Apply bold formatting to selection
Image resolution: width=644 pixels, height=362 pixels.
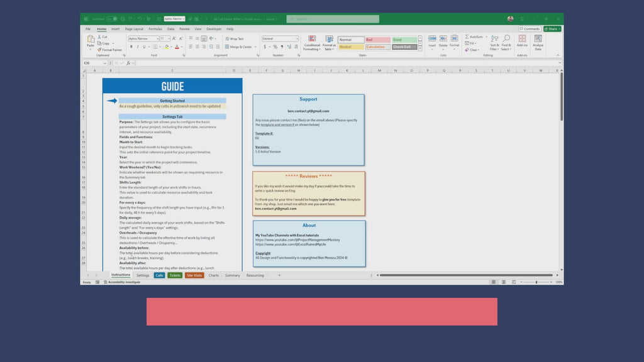click(131, 47)
